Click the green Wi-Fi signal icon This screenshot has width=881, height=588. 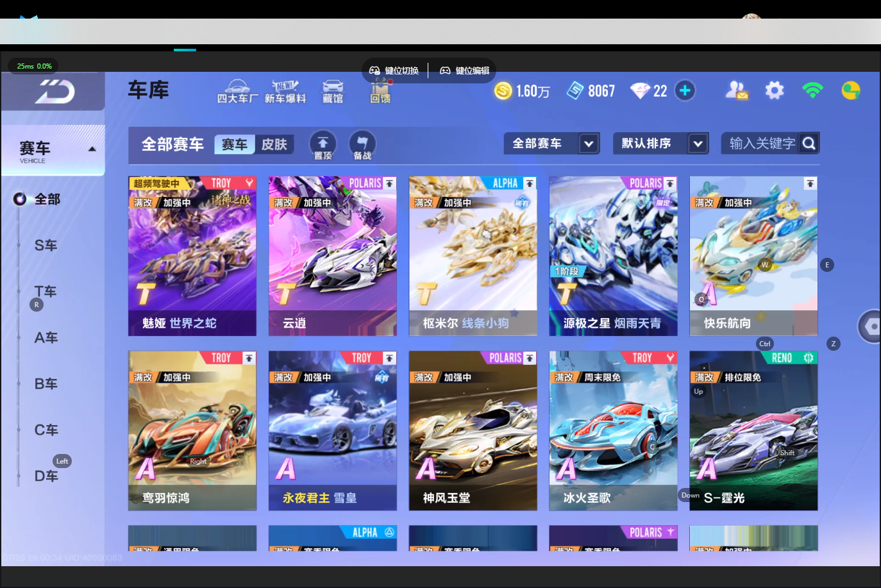tap(812, 90)
